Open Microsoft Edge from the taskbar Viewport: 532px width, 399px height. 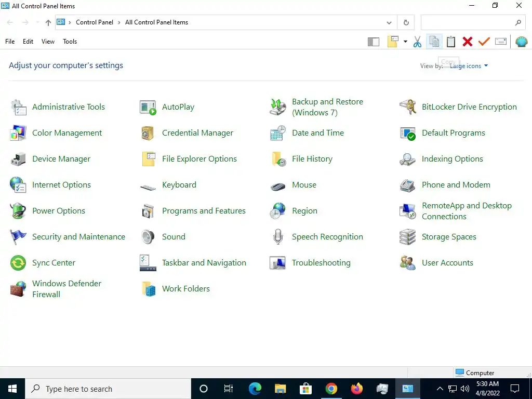pos(255,389)
